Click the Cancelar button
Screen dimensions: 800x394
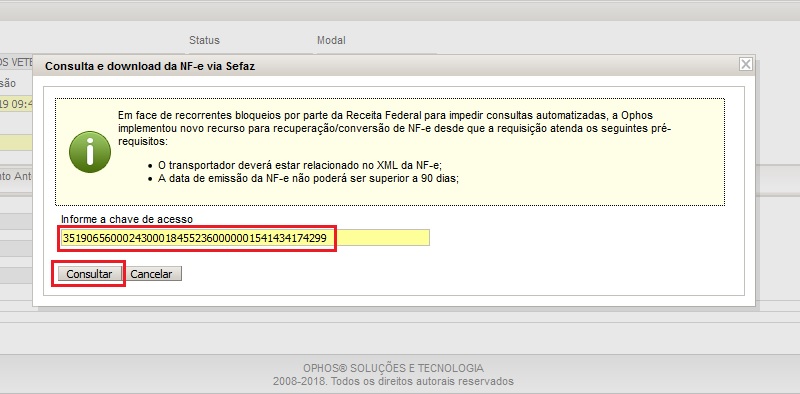click(x=152, y=274)
